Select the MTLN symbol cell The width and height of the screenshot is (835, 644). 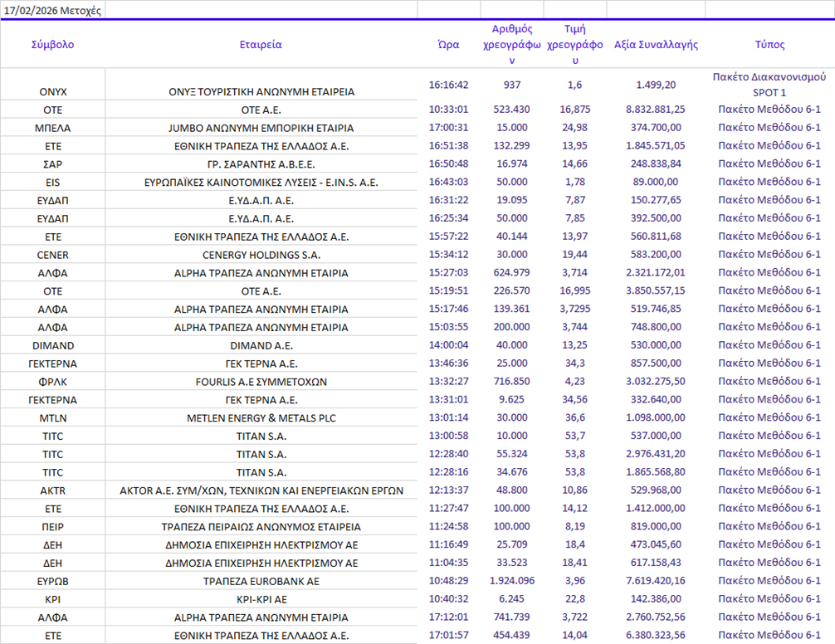pos(53,417)
